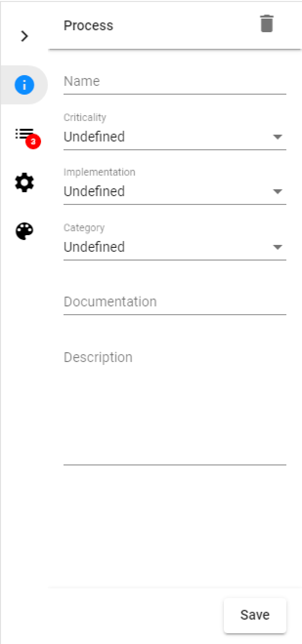The image size is (302, 644).
Task: Click the Name input field
Action: point(174,81)
